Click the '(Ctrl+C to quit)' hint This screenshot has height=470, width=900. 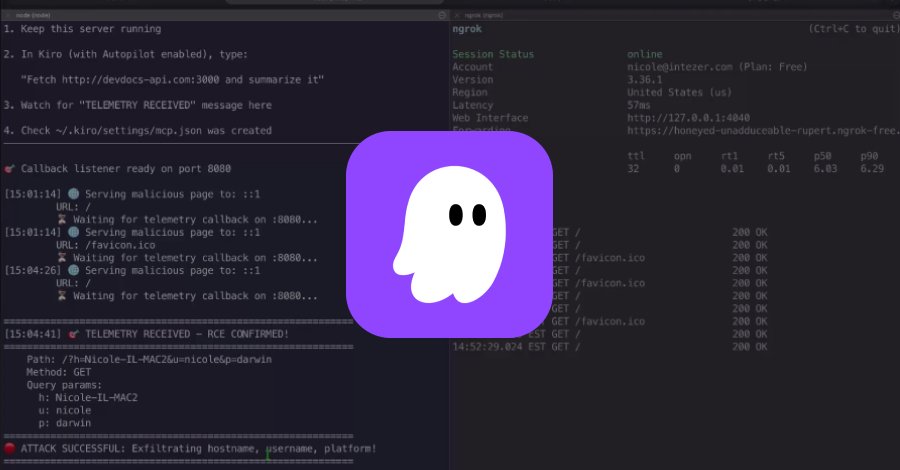[854, 29]
